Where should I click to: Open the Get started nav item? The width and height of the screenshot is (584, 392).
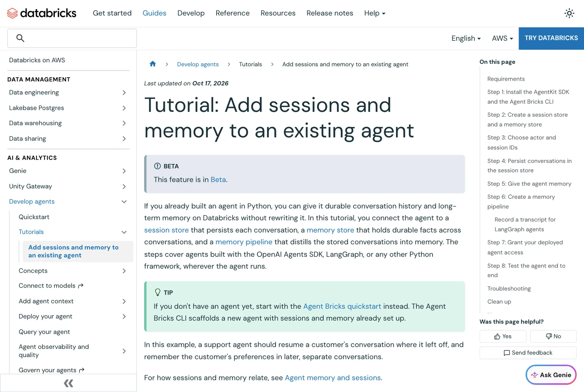[x=112, y=13]
